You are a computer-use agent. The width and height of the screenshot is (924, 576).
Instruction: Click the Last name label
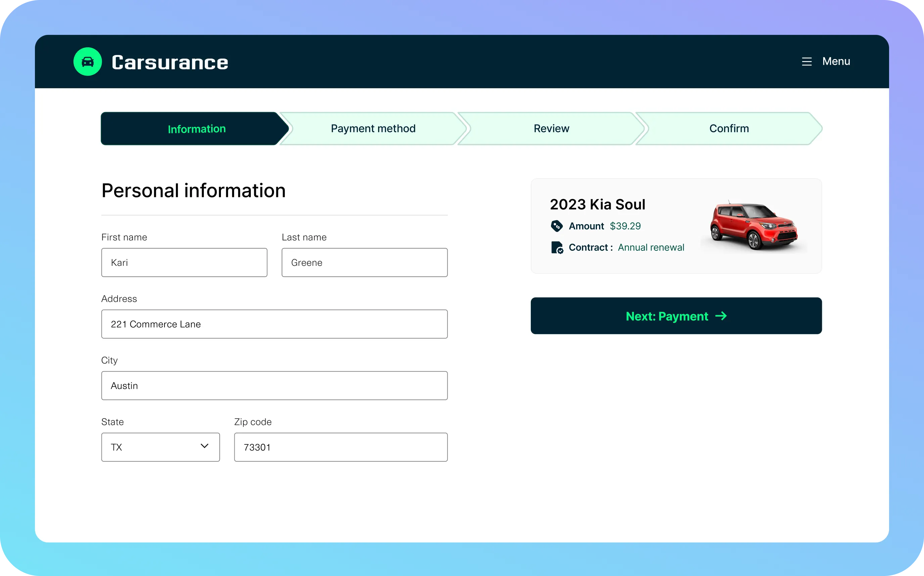pyautogui.click(x=304, y=237)
